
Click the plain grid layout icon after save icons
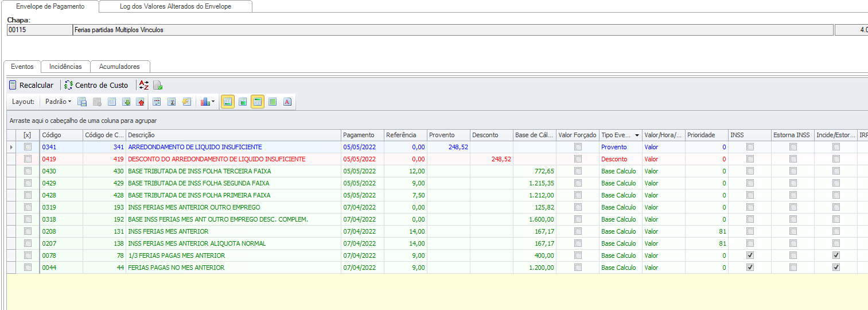pyautogui.click(x=112, y=102)
